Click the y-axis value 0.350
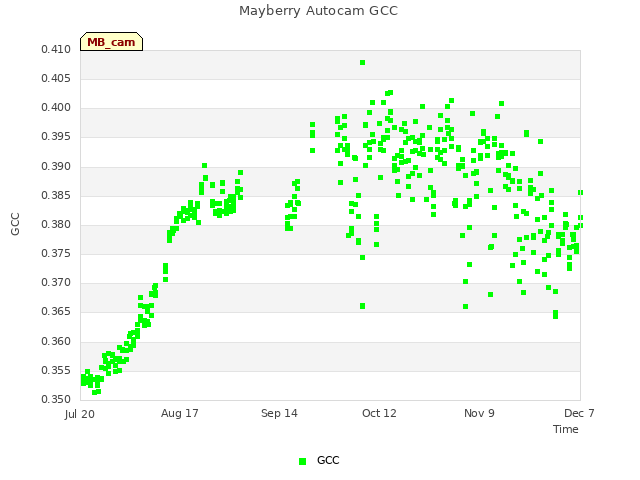The width and height of the screenshot is (640, 480). [x=56, y=399]
